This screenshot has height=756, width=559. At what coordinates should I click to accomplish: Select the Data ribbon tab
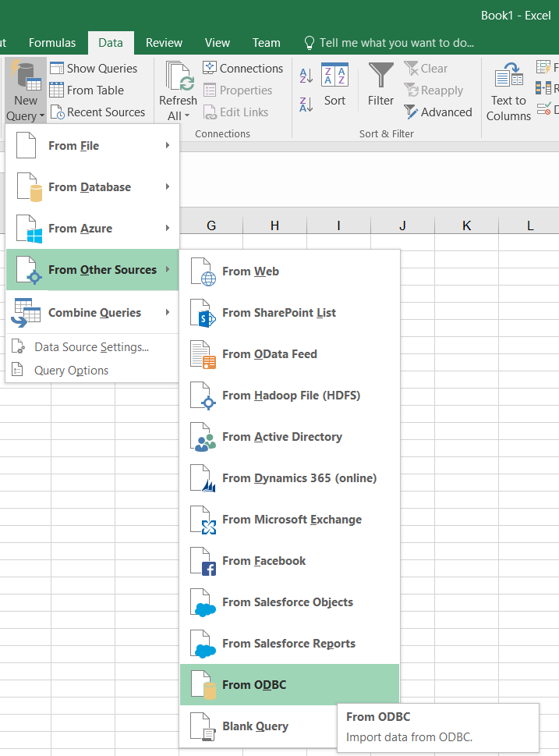[x=111, y=43]
